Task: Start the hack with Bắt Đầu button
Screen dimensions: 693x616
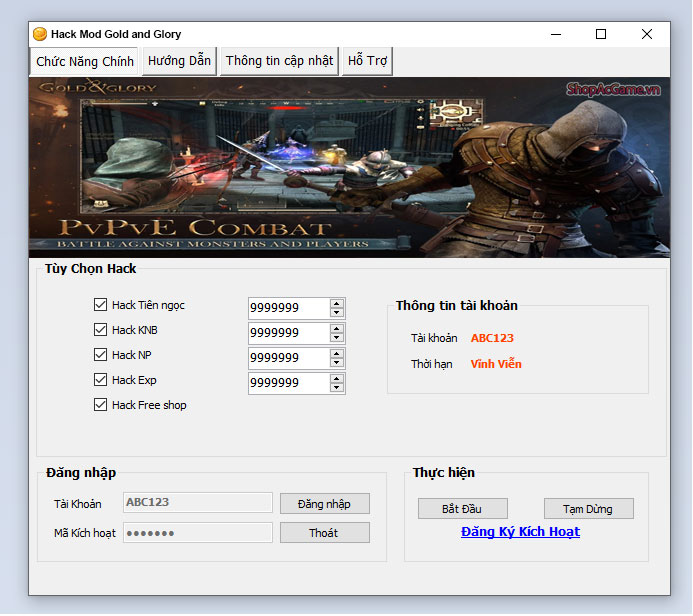Action: click(x=462, y=509)
